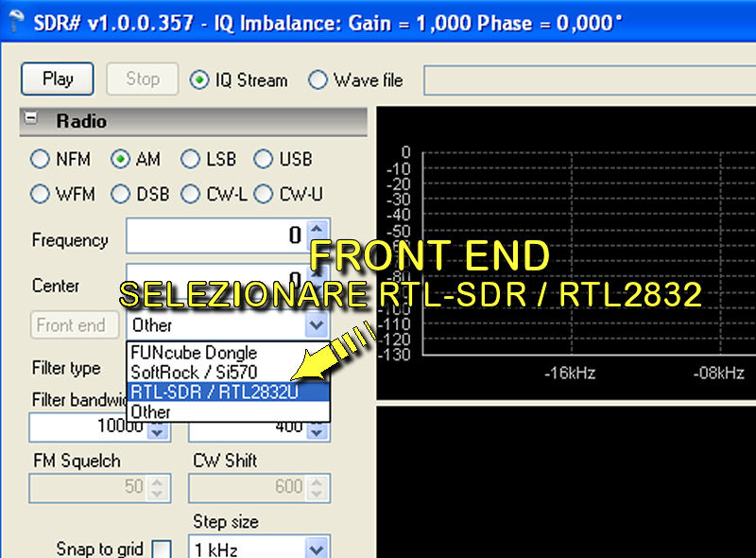Image resolution: width=756 pixels, height=558 pixels.
Task: Click the FM Squelch value field
Action: pos(88,488)
